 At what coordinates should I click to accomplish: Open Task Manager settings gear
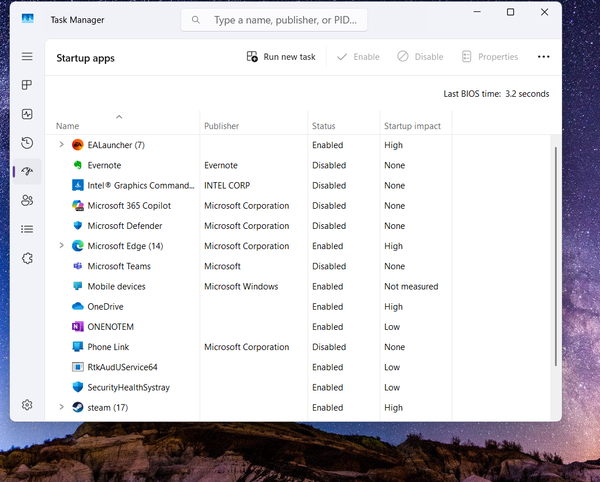[x=27, y=405]
